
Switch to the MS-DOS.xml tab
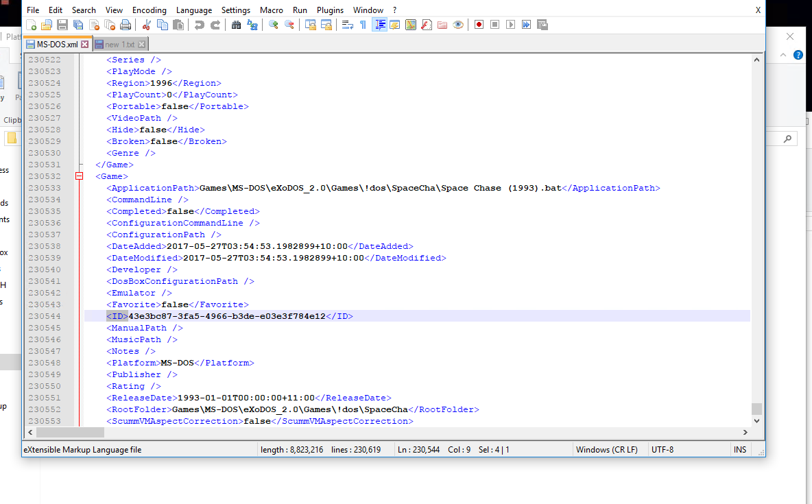click(x=57, y=45)
